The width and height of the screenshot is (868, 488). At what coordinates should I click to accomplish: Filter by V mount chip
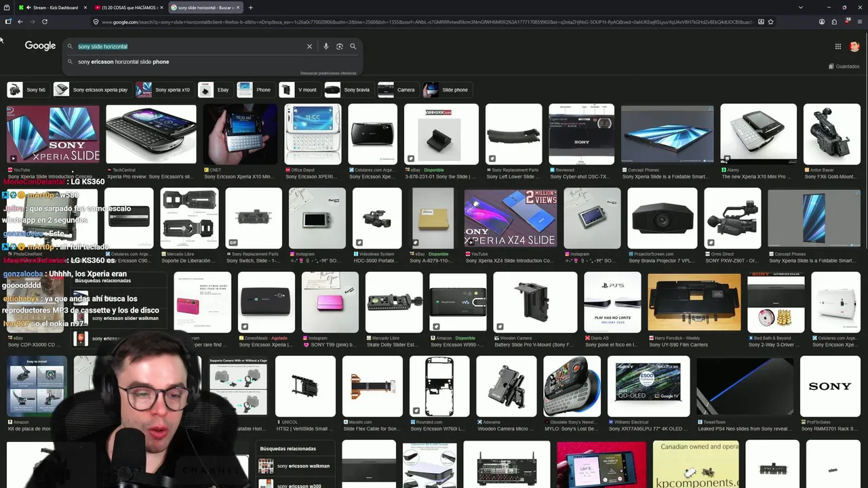tap(300, 89)
